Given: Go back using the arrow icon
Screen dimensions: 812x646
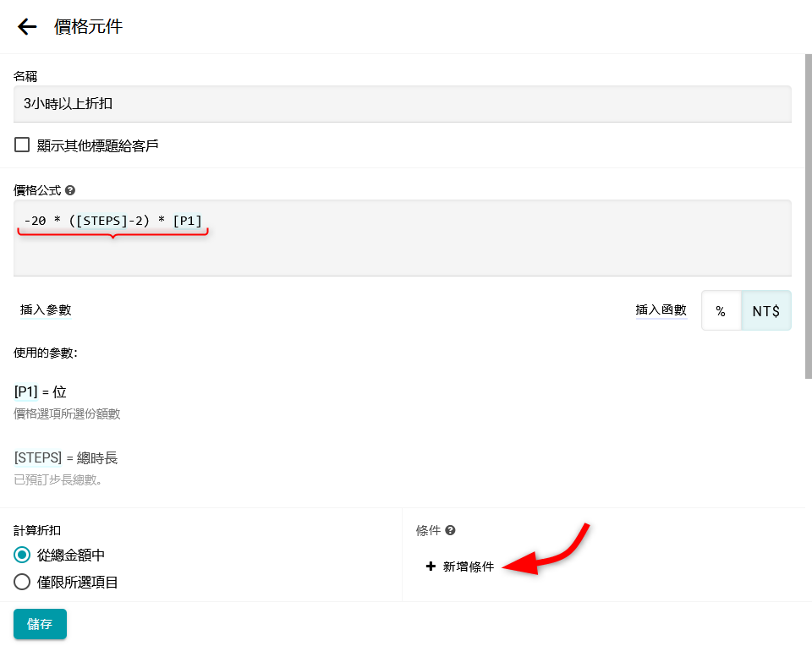Looking at the screenshot, I should pos(27,27).
